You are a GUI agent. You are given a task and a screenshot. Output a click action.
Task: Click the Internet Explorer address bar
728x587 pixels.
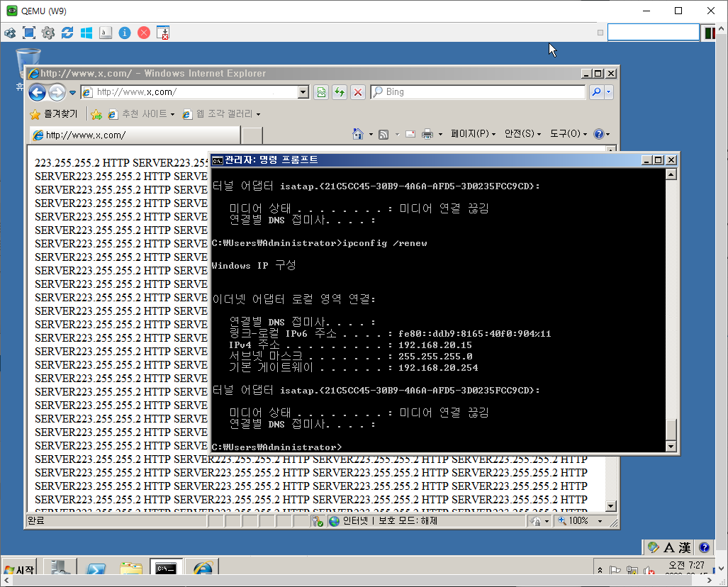tap(190, 92)
